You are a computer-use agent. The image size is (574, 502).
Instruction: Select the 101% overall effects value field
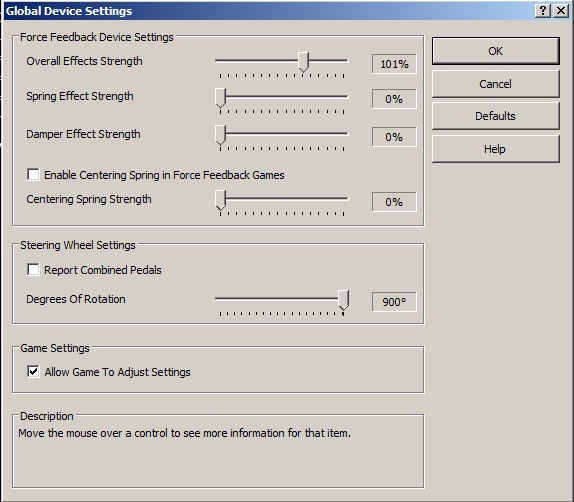coord(394,64)
